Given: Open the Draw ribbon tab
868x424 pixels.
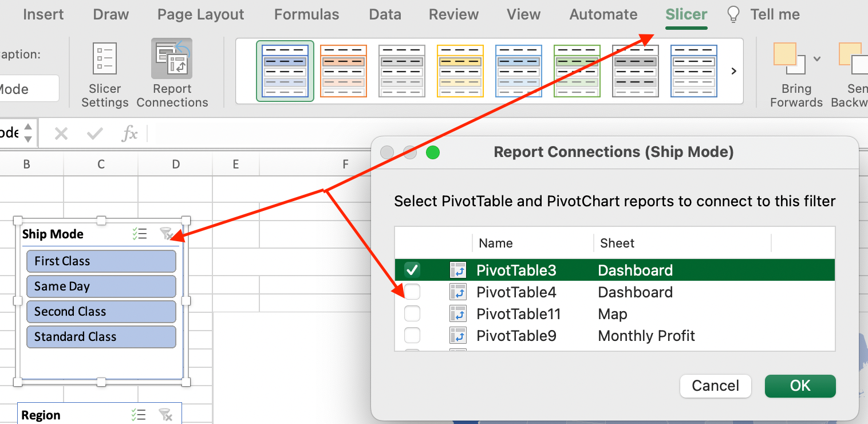Looking at the screenshot, I should click(x=111, y=15).
